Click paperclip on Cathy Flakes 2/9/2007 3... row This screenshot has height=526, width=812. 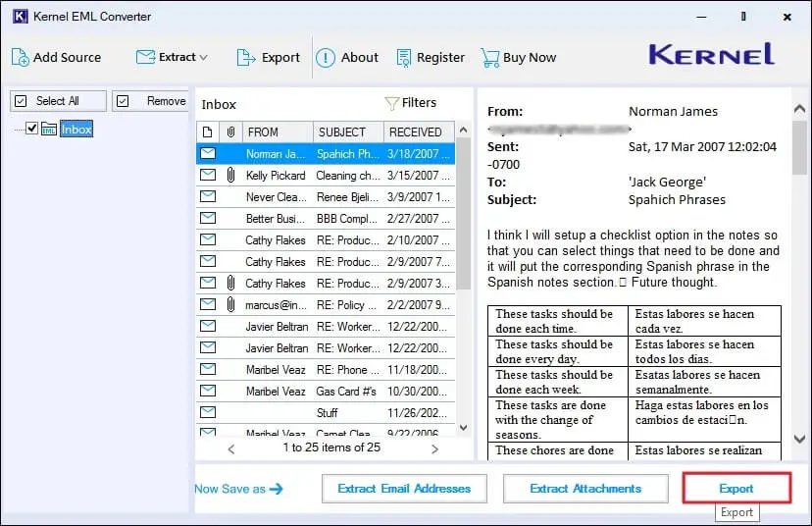(x=231, y=283)
